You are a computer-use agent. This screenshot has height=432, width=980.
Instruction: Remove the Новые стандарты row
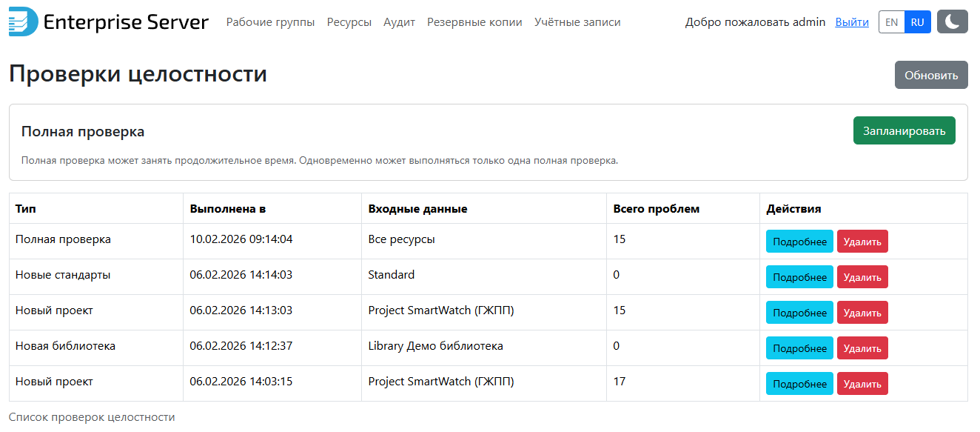pos(862,277)
